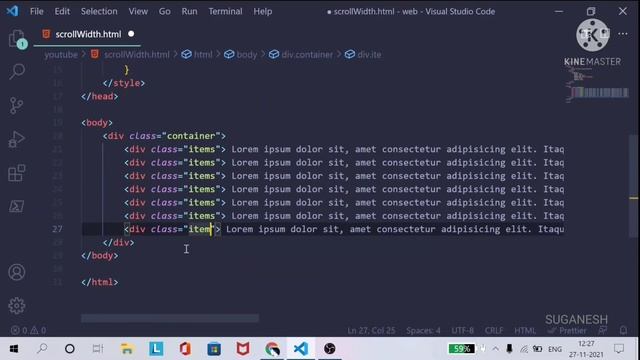Open OBS Studio from the taskbar
Viewport: 640px width, 360px height.
[330, 349]
